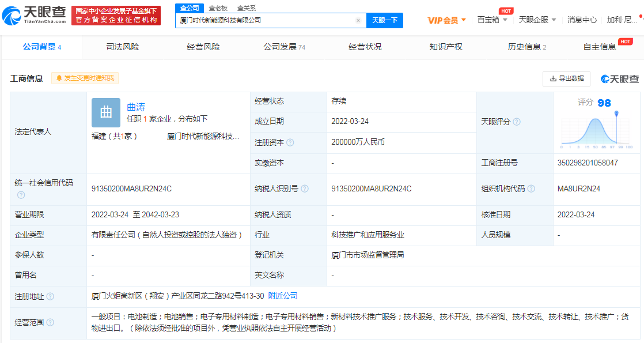The image size is (644, 343).
Task: Open the VIP会员 dropdown
Action: tap(447, 20)
